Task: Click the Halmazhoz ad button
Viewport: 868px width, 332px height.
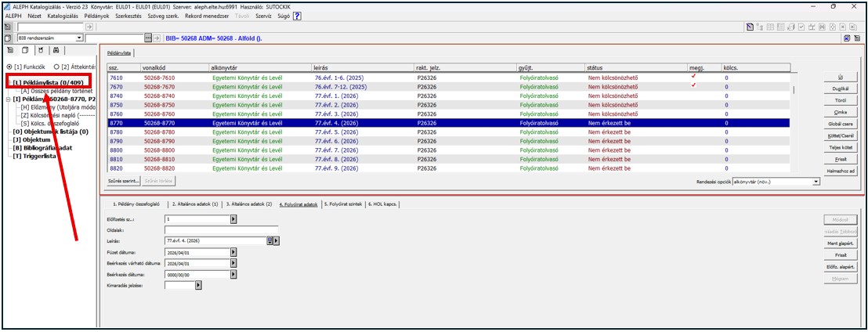Action: coord(841,171)
